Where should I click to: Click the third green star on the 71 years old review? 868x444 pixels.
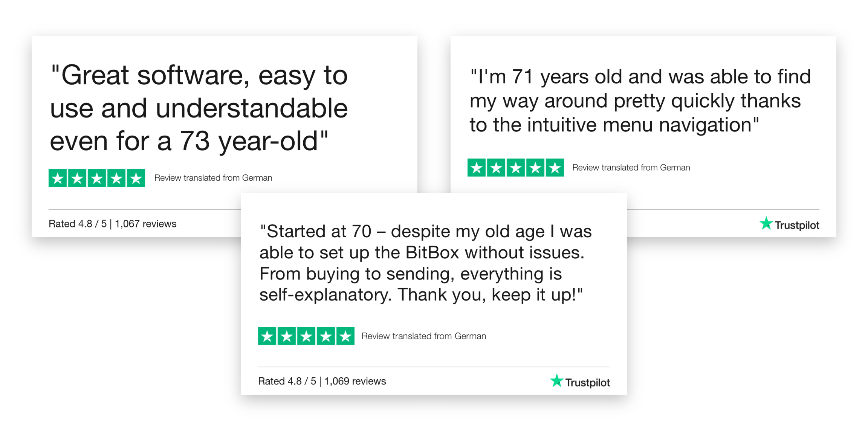(516, 168)
